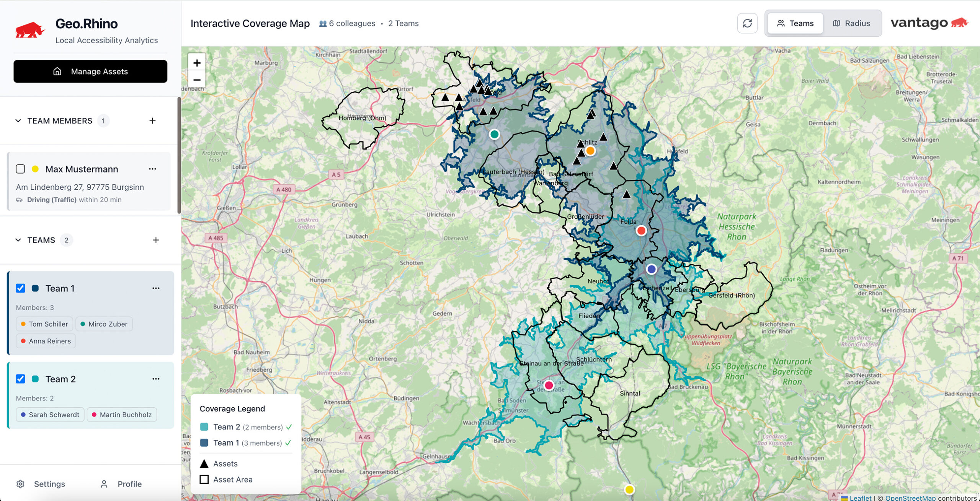Open Max Mustermann options menu
The height and width of the screenshot is (501, 980).
click(x=152, y=169)
